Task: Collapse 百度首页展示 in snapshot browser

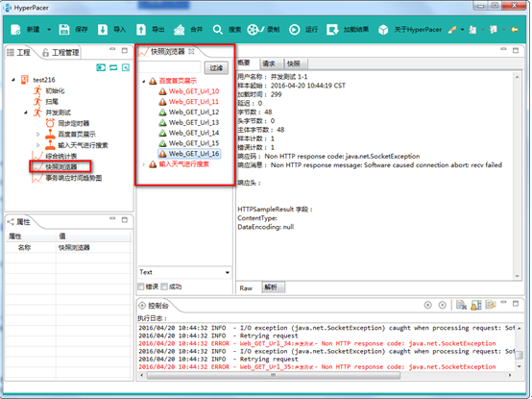Action: [144, 81]
